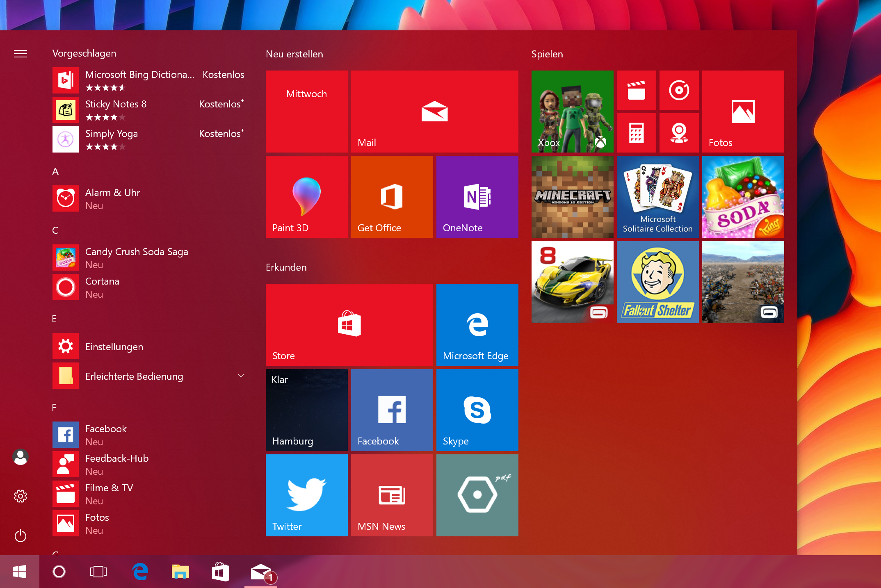881x588 pixels.
Task: Click the power icon in sidebar
Action: [21, 536]
